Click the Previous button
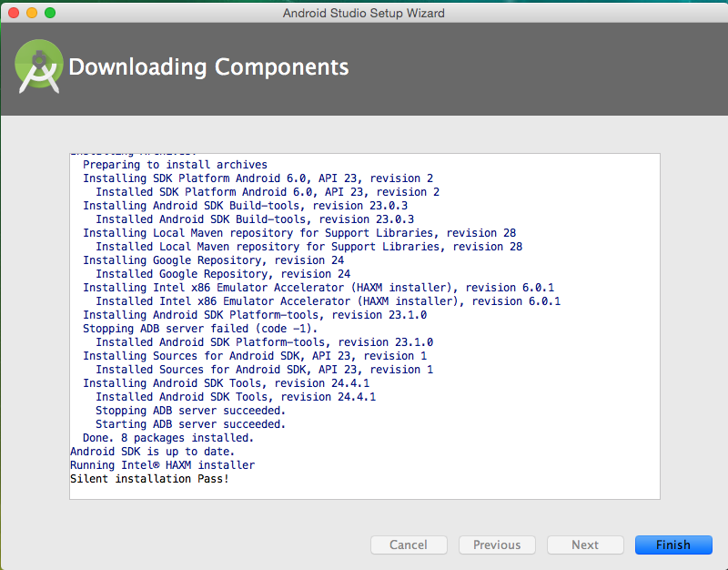This screenshot has height=570, width=728. [x=497, y=545]
